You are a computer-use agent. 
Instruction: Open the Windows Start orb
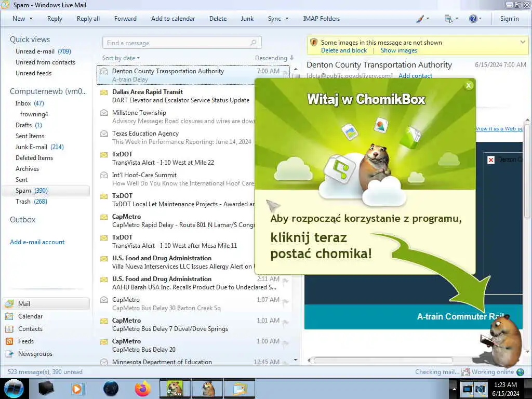(x=14, y=389)
